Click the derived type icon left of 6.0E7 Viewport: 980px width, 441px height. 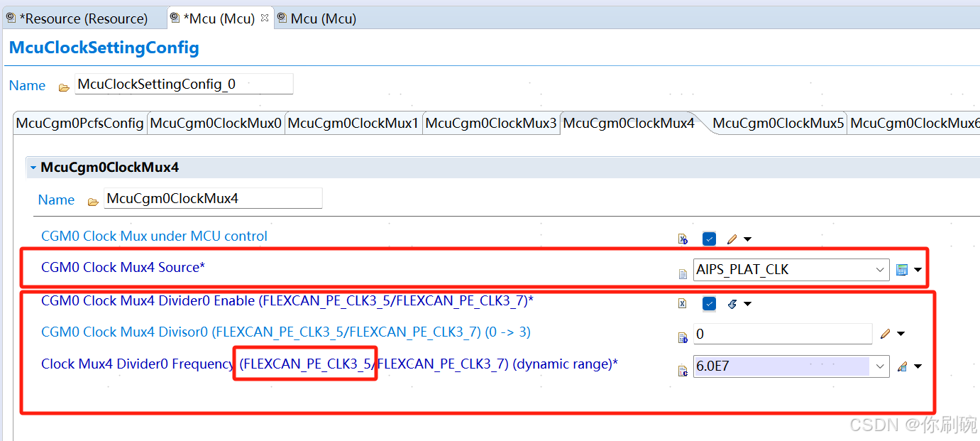tap(683, 370)
